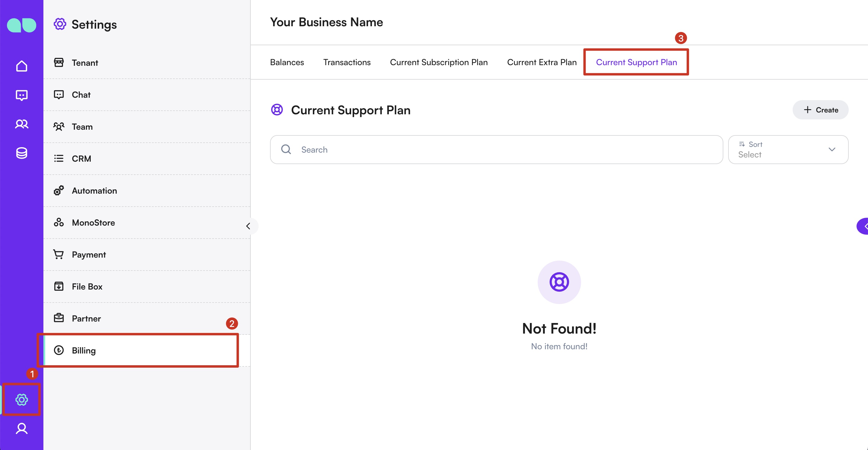Image resolution: width=868 pixels, height=450 pixels.
Task: Open the contacts people icon in sidebar
Action: tap(22, 124)
